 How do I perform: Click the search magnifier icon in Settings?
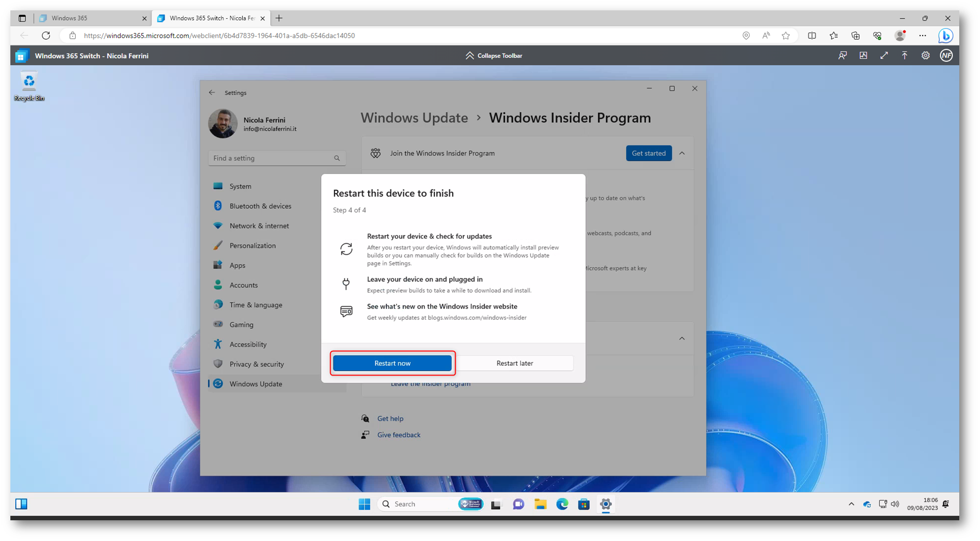click(337, 158)
